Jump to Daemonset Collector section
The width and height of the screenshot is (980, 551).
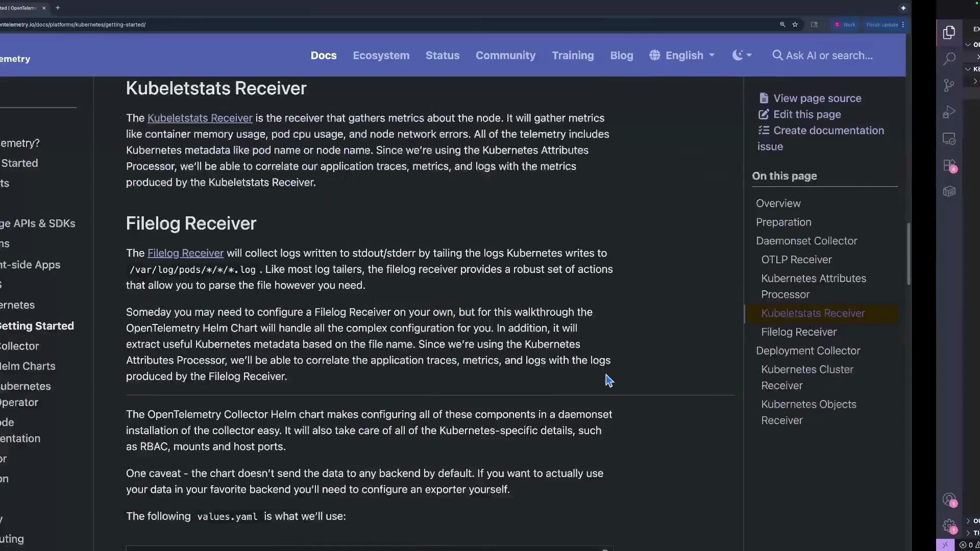click(x=806, y=241)
